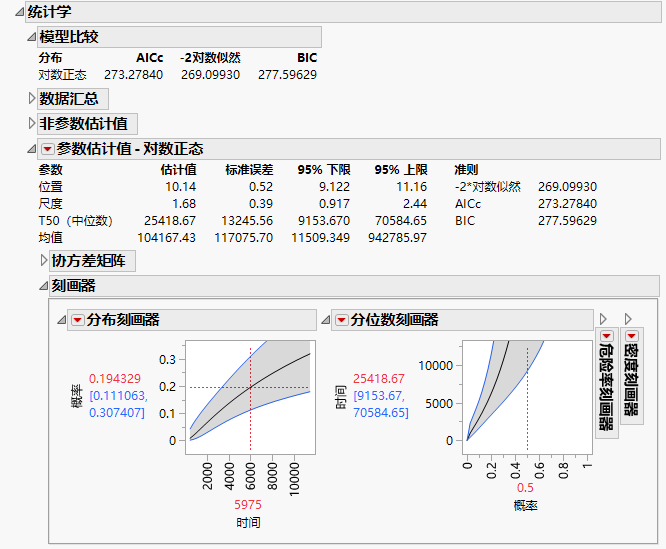Collapse the 分位数刻画器 panel
The width and height of the screenshot is (666, 549).
point(326,320)
